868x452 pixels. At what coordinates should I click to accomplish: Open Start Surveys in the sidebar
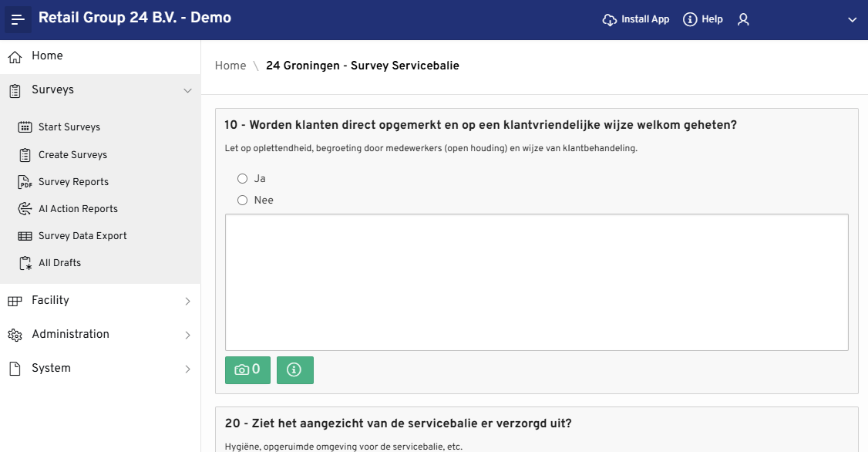click(x=69, y=127)
